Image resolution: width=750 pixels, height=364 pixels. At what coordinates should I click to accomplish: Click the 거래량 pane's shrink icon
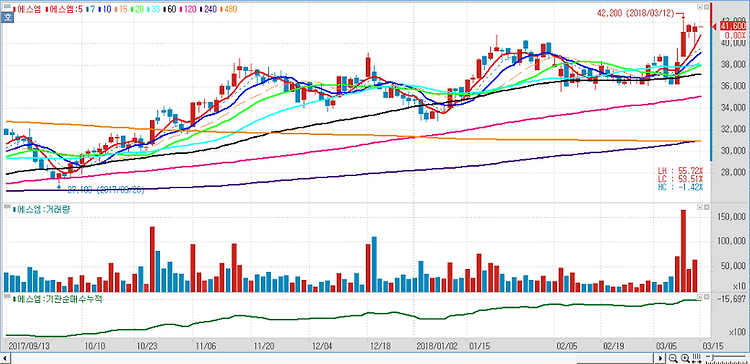point(700,207)
